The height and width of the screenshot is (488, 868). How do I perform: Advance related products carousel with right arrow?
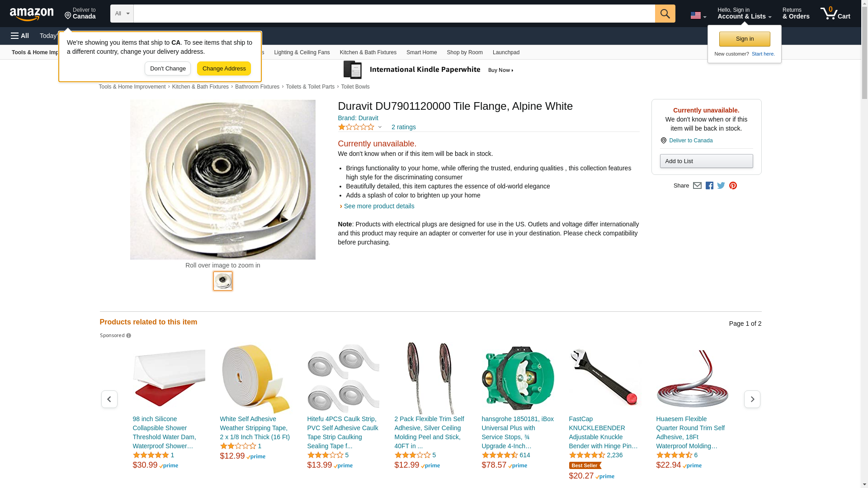tap(752, 399)
